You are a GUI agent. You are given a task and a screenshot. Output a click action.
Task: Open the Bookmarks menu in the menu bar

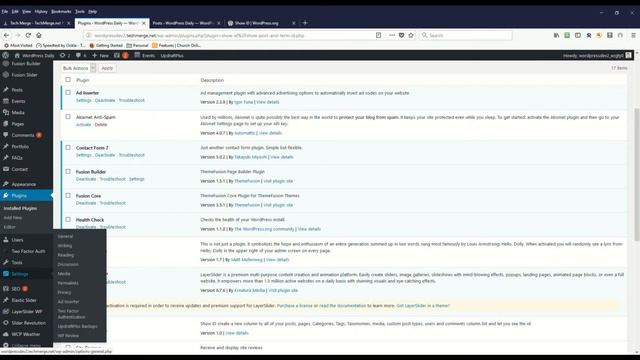pyautogui.click(x=61, y=11)
